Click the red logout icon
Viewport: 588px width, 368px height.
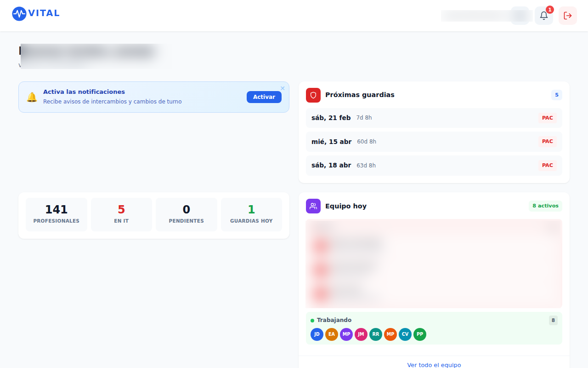click(567, 16)
